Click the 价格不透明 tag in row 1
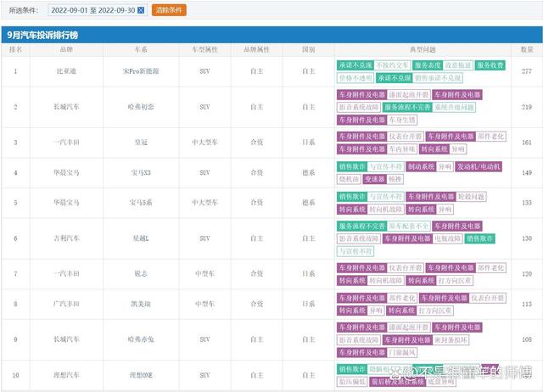Image resolution: width=543 pixels, height=392 pixels. [355, 78]
